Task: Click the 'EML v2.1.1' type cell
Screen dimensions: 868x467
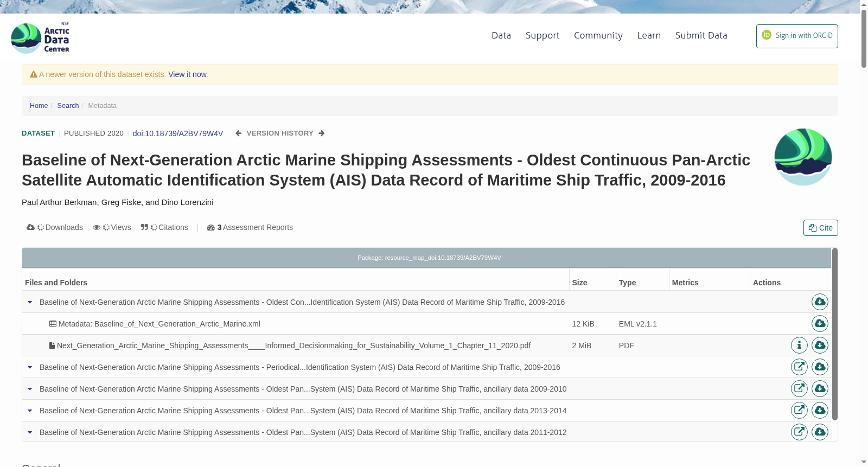Action: coord(637,324)
